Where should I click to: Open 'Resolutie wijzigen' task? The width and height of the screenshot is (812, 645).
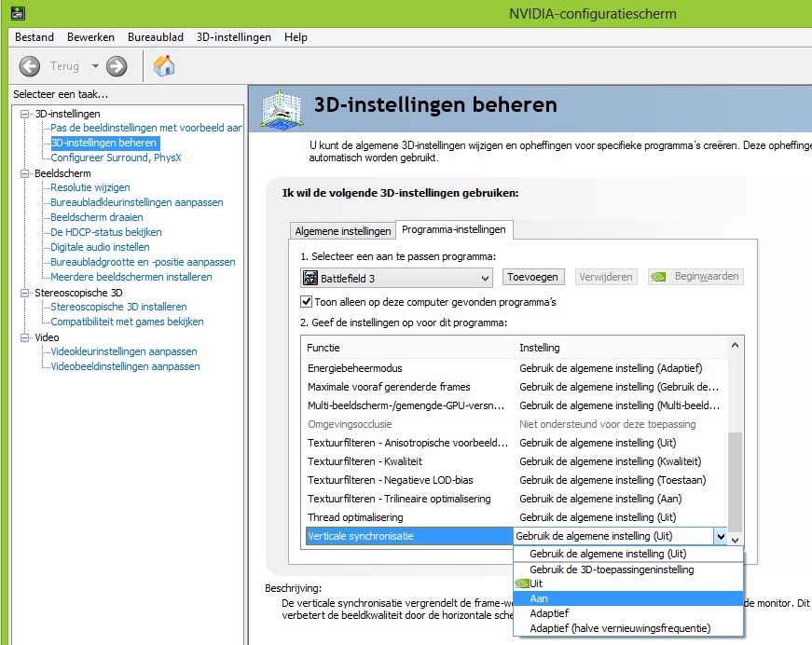click(x=90, y=187)
